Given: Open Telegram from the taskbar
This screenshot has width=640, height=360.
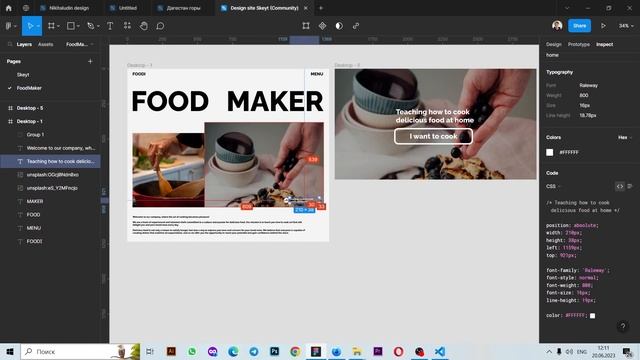Looking at the screenshot, I should tap(254, 351).
